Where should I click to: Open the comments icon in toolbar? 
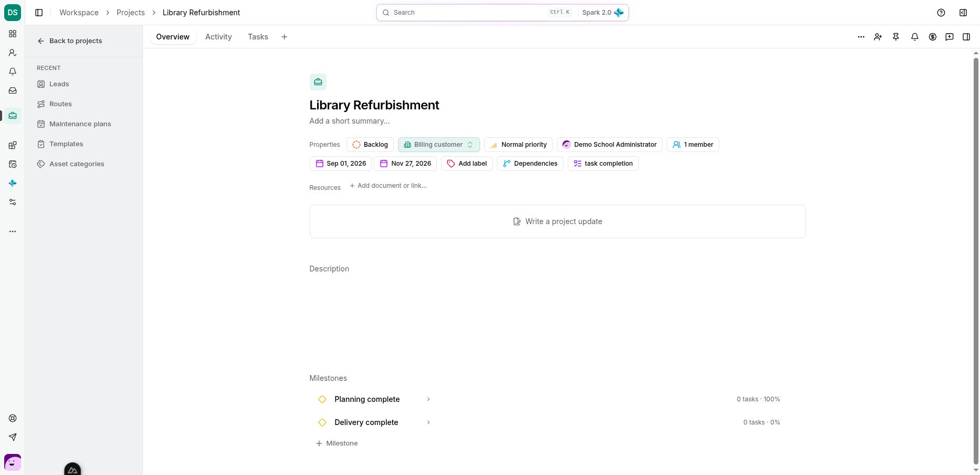pyautogui.click(x=950, y=37)
